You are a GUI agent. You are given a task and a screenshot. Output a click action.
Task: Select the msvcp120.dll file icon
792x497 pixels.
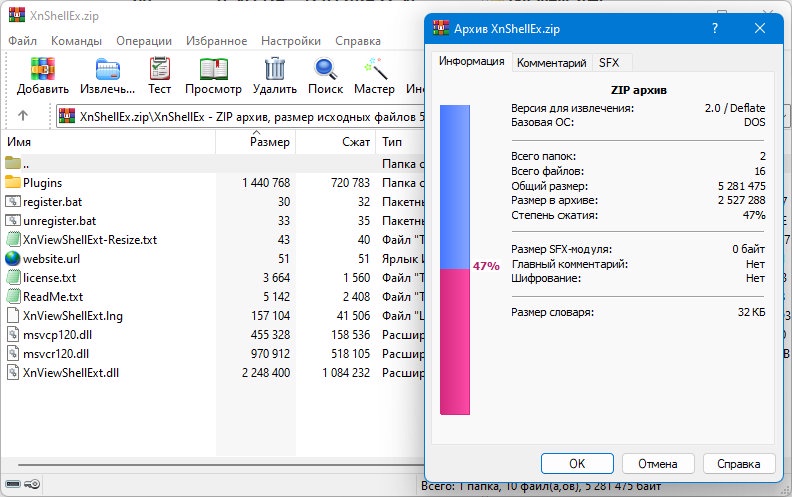[13, 334]
